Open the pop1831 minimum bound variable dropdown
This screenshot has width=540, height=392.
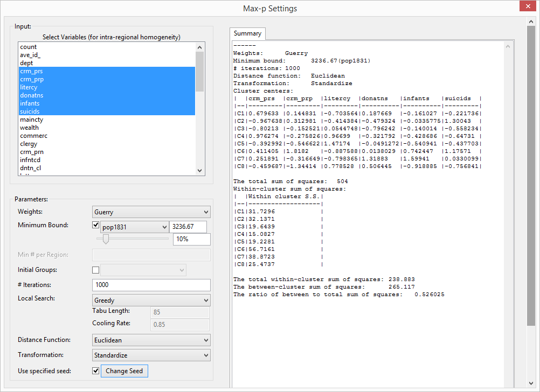pyautogui.click(x=134, y=227)
